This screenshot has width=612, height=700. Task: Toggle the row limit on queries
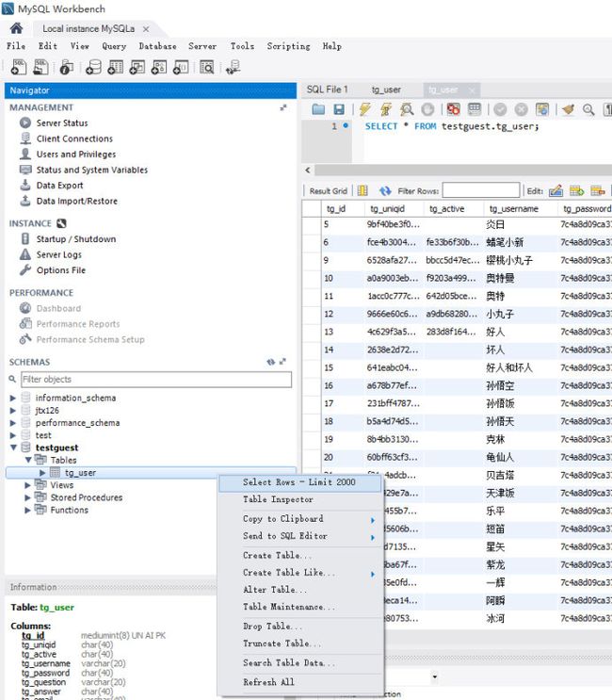475,109
